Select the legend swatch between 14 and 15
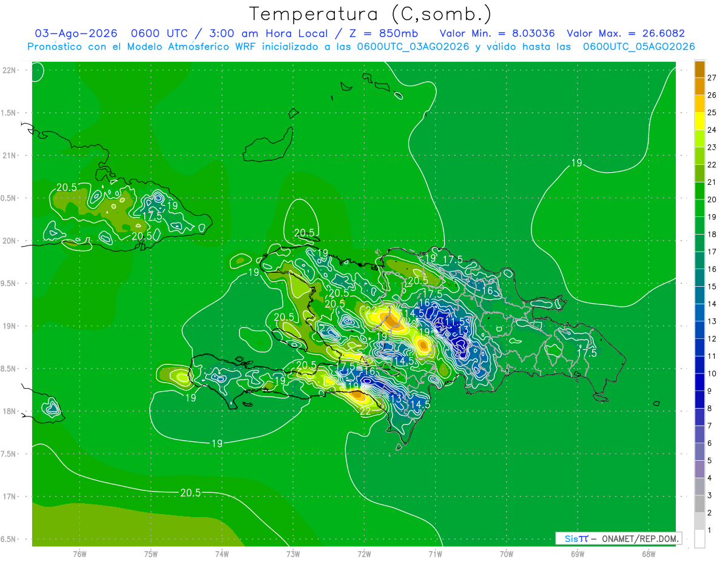Screen dimensions: 728x562 coord(699,295)
